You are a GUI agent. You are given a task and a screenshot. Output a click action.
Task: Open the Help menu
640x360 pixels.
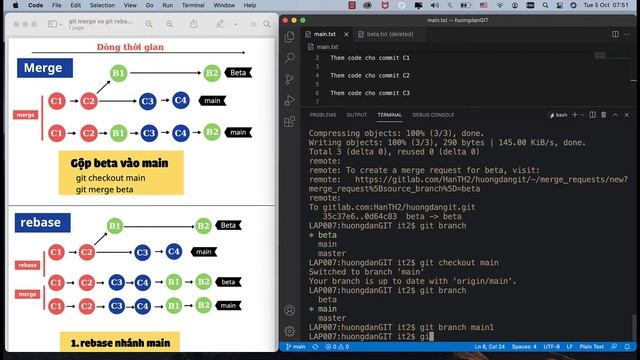pos(250,5)
